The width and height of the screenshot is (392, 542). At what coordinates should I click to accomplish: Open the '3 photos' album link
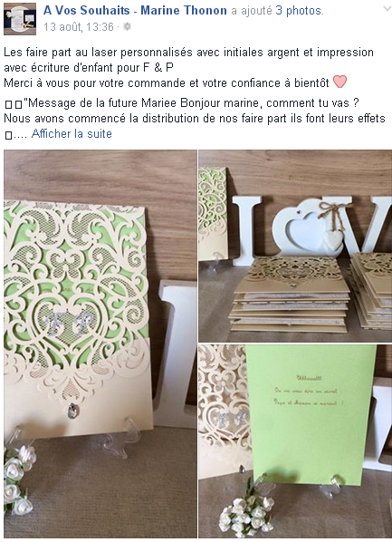click(x=299, y=11)
